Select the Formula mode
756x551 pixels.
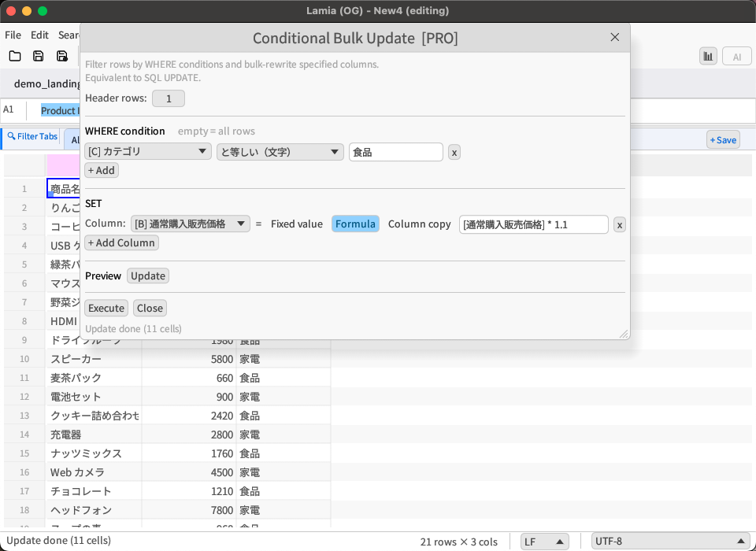355,224
